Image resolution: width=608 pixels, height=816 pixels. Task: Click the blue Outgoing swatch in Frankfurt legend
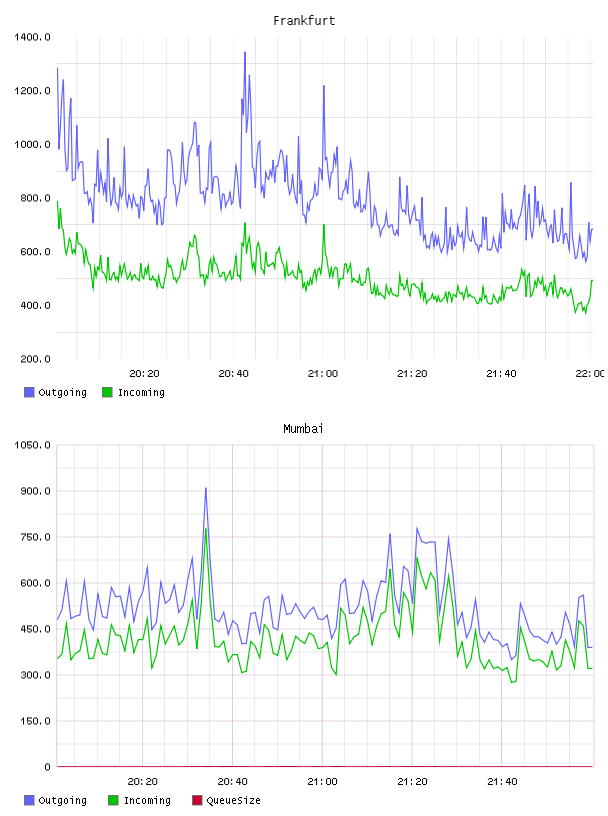click(x=29, y=392)
